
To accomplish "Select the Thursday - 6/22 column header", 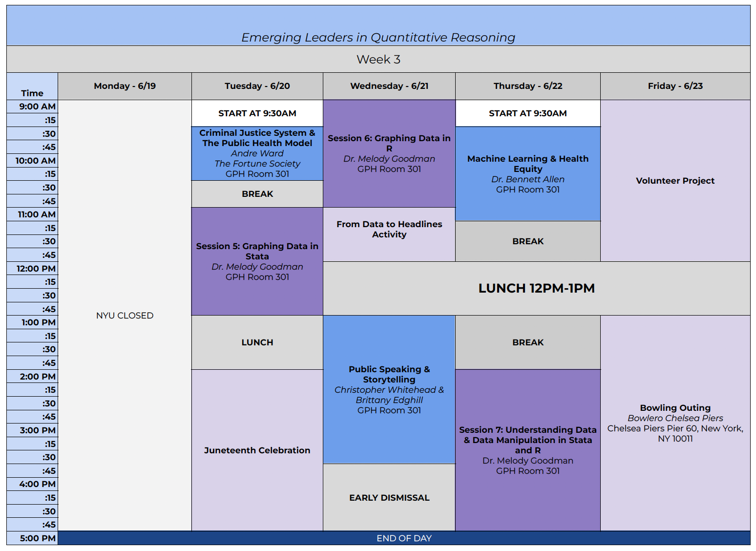I will (527, 86).
